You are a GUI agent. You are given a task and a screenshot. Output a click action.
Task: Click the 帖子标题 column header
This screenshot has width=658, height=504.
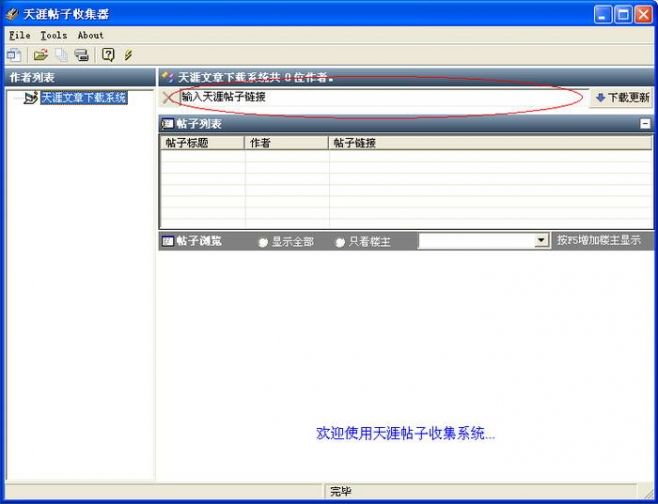(x=202, y=143)
